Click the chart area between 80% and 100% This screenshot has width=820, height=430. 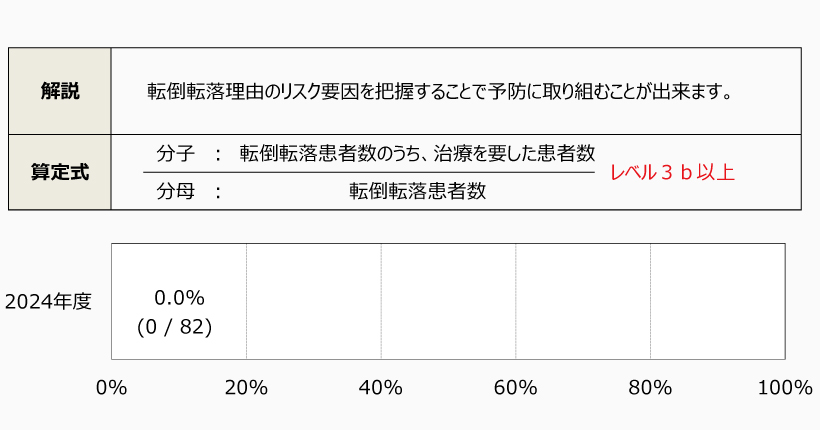click(x=717, y=301)
